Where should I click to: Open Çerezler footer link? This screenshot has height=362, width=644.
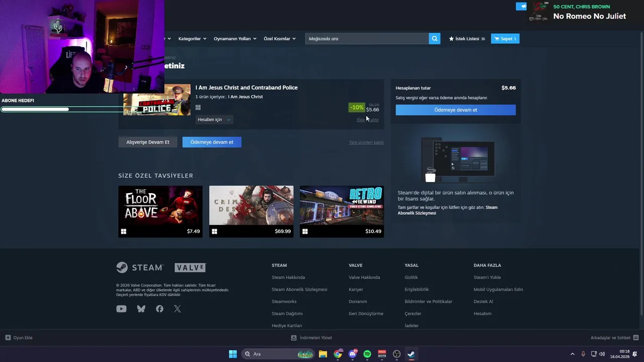tap(413, 314)
